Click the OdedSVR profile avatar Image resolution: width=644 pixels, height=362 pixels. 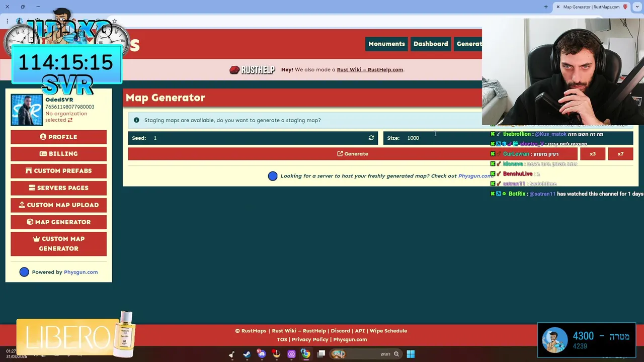(27, 110)
